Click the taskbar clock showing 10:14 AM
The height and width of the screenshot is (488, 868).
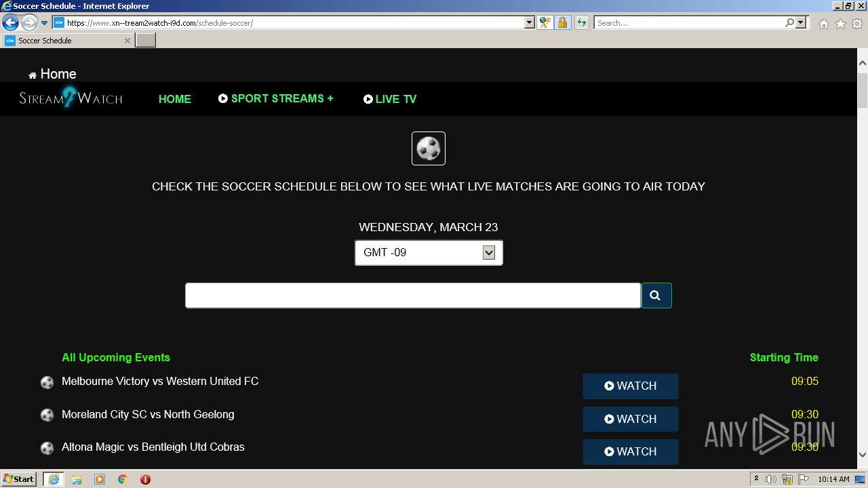(833, 479)
